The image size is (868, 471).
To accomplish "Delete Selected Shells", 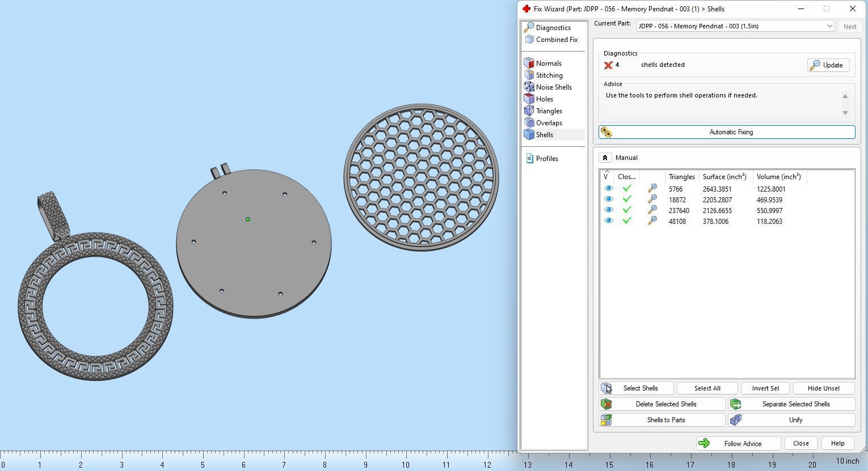I will click(662, 404).
